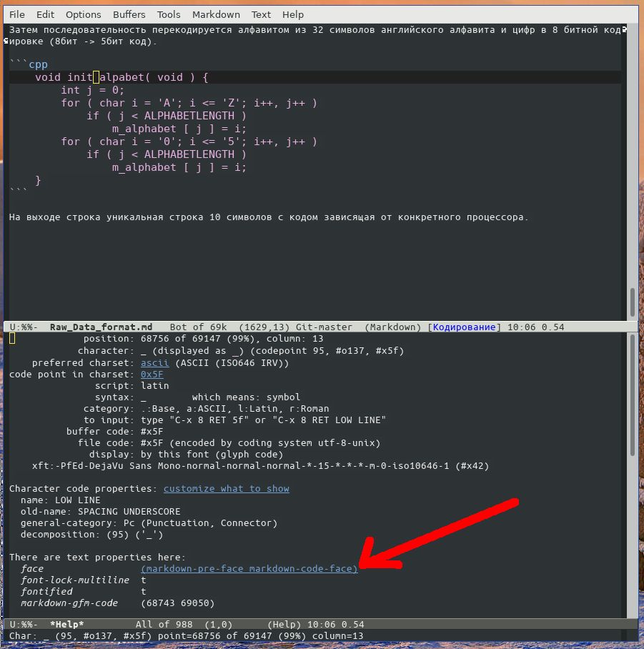644x649 pixels.
Task: Click 'All of 988' in Help mode line
Action: [164, 624]
